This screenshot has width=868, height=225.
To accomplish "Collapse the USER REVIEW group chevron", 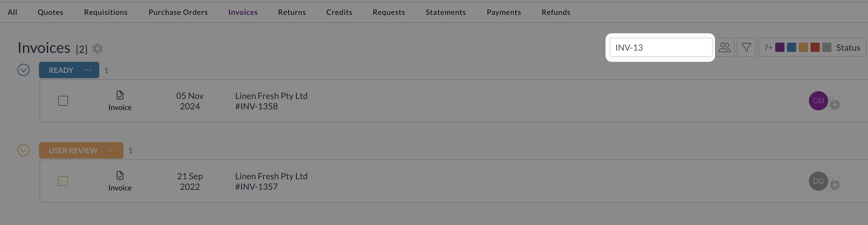I will pos(24,150).
